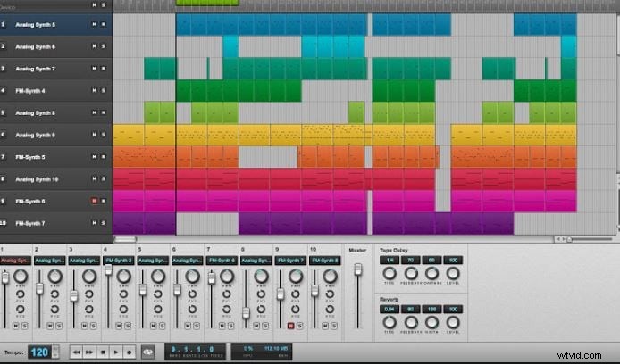Click mixer channel 10 name label FM-Synth 8
This screenshot has height=364, width=620.
click(325, 261)
